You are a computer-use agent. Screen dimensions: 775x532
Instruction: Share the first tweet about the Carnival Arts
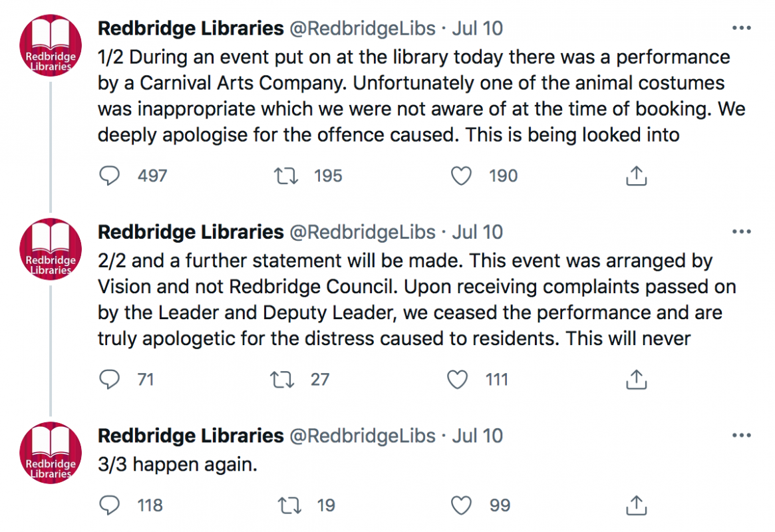click(x=636, y=176)
